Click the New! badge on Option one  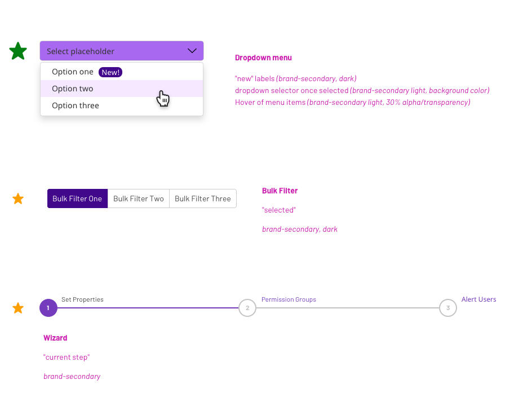point(110,72)
